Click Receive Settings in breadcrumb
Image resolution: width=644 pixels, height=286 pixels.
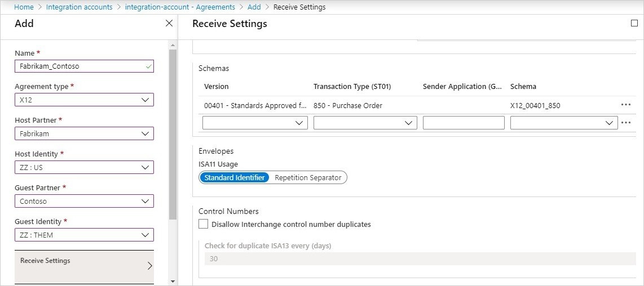click(x=299, y=7)
